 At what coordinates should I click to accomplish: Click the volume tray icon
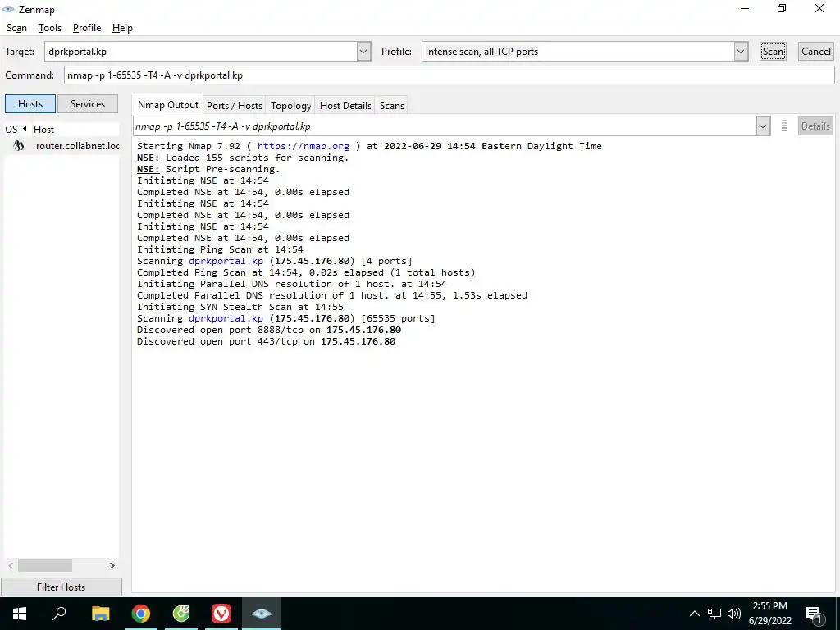coord(734,614)
